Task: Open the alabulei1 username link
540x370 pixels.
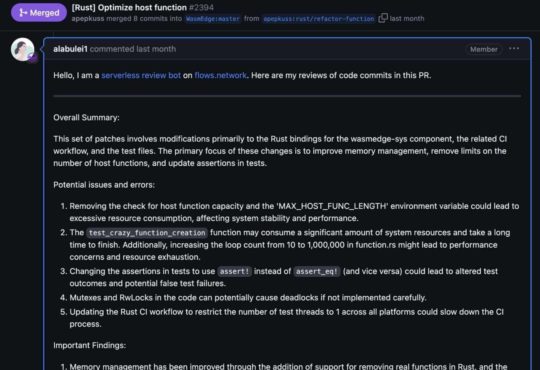Action: [x=70, y=49]
